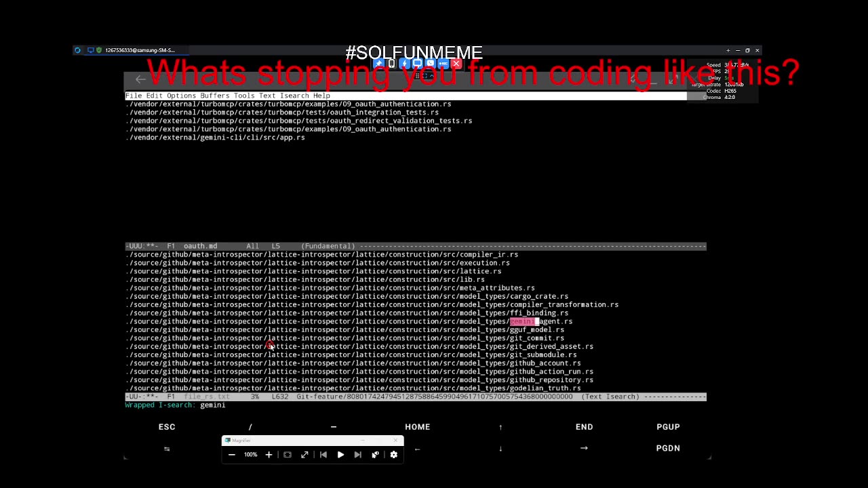Click the github_action_run.rs path line
The image size is (868, 488).
coord(359,371)
